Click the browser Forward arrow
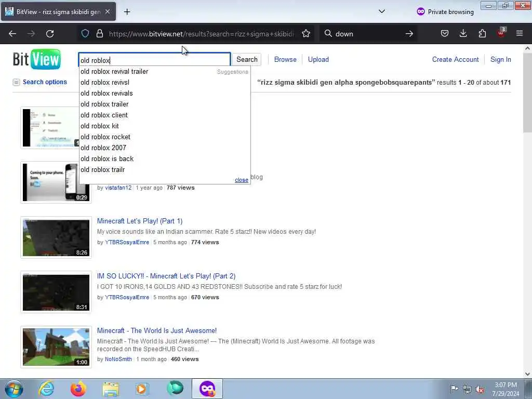 pos(31,34)
